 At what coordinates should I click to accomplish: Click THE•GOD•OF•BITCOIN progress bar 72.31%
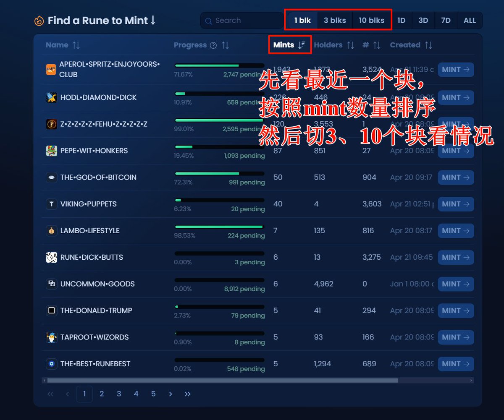[220, 173]
